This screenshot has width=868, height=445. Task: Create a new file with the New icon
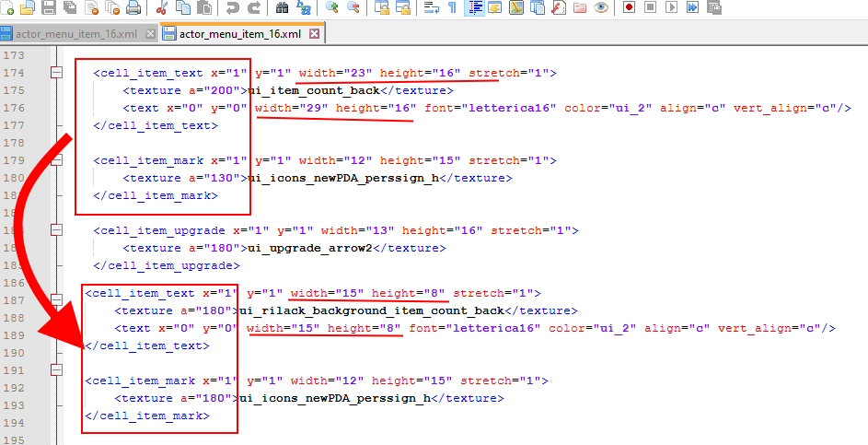coord(8,7)
